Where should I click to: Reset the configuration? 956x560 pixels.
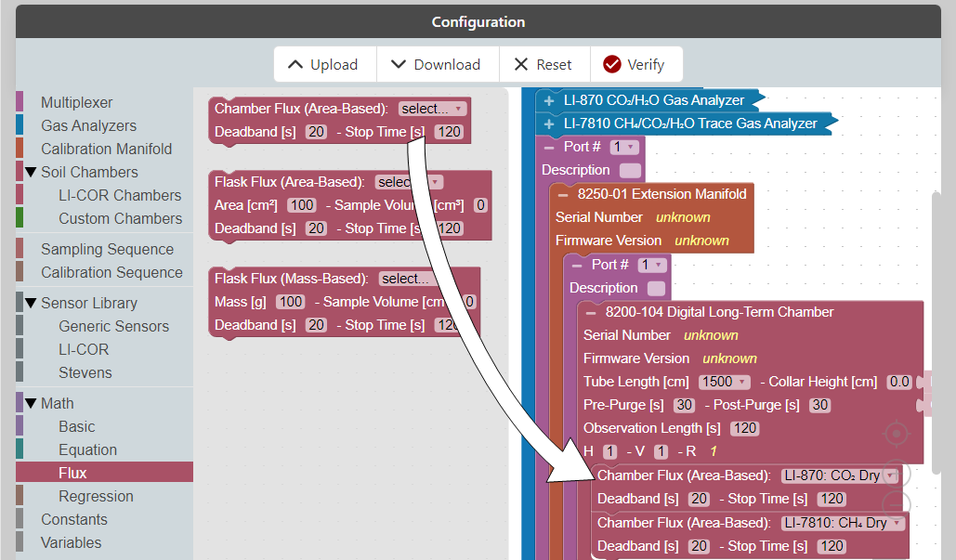(x=543, y=65)
